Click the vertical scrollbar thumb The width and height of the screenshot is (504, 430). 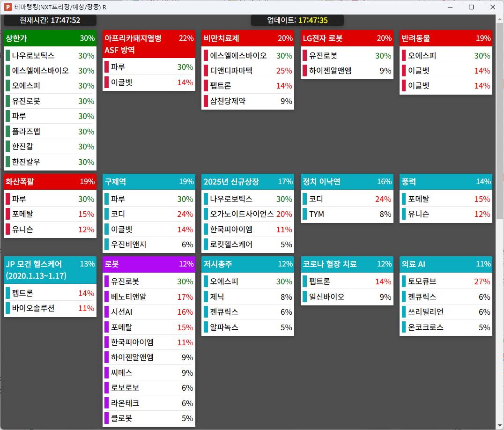click(499, 121)
